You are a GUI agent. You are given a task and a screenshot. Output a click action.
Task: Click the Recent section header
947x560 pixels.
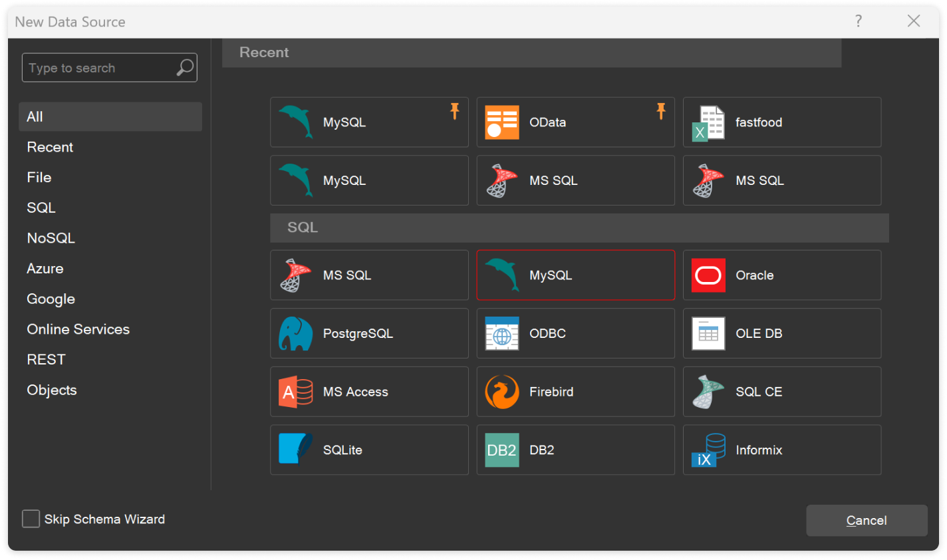[531, 53]
